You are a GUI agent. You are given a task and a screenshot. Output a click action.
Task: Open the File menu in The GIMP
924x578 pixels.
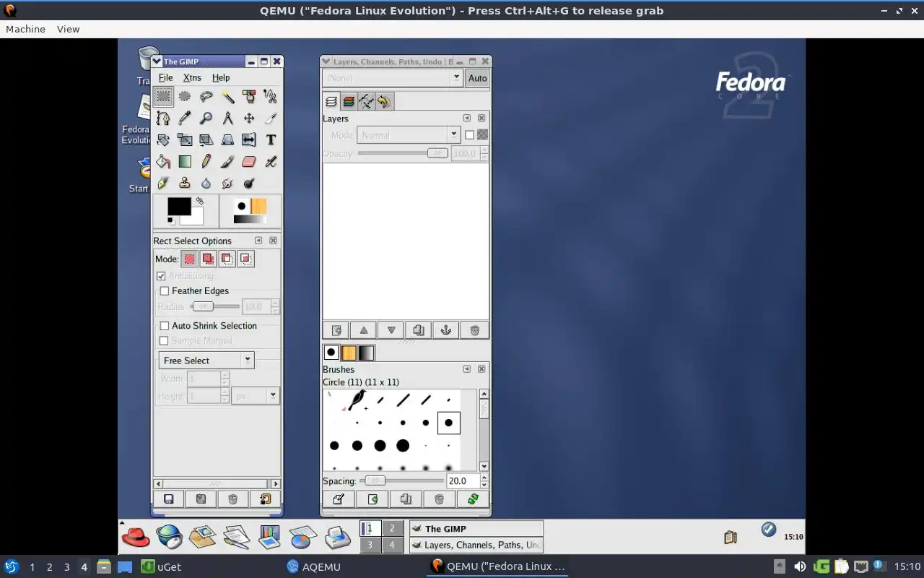tap(165, 77)
